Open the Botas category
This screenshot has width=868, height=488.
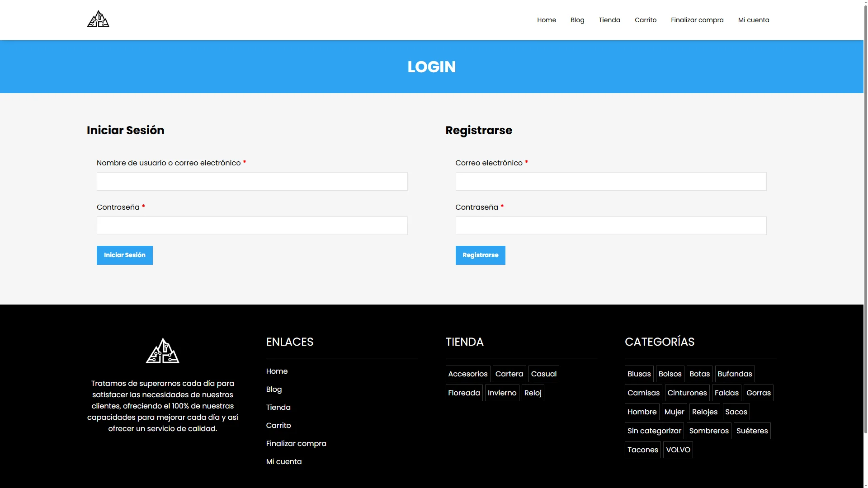click(699, 374)
